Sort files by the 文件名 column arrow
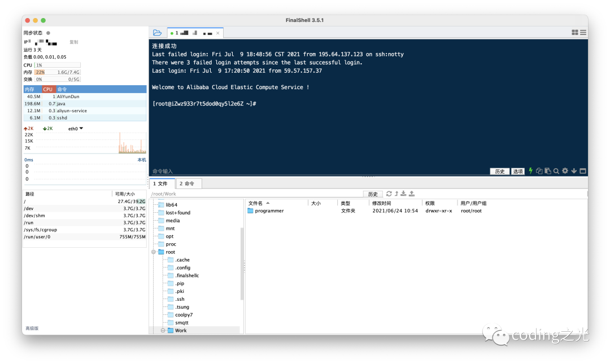Image resolution: width=610 pixels, height=364 pixels. click(x=268, y=203)
